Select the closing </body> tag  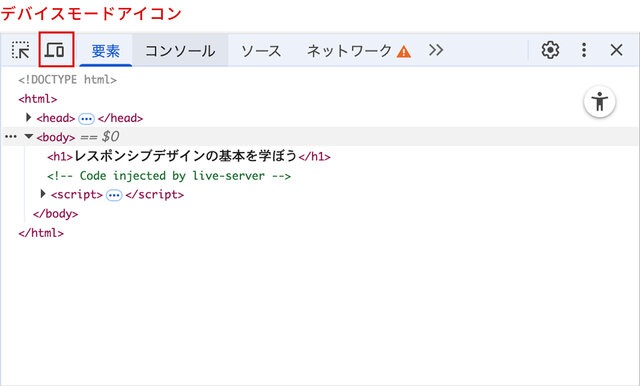coord(56,213)
